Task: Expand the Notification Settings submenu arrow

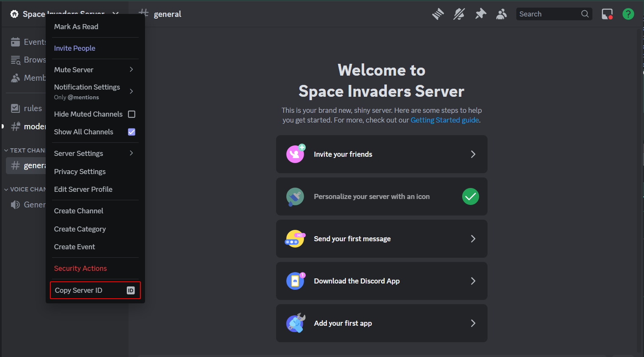Action: point(132,91)
